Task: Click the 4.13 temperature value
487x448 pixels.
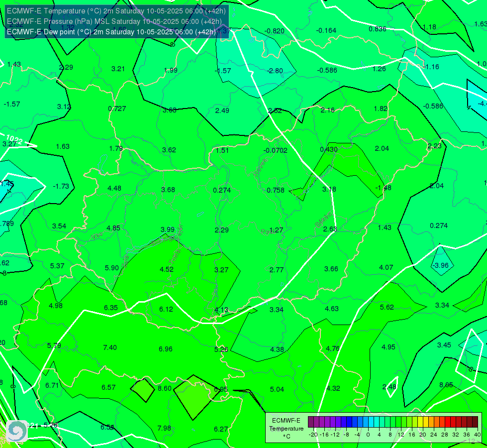Action: coord(221,310)
